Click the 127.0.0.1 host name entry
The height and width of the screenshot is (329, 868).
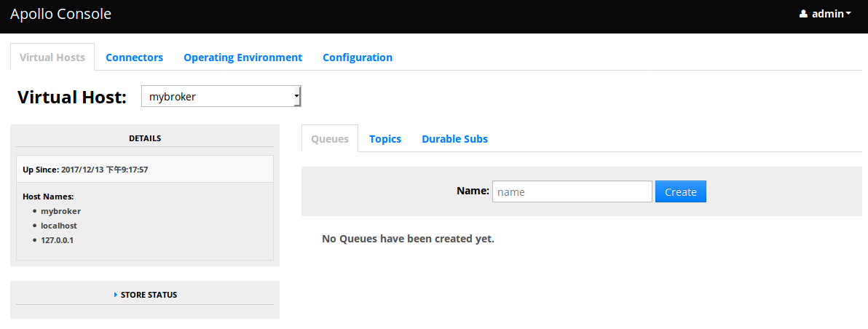[x=57, y=239]
